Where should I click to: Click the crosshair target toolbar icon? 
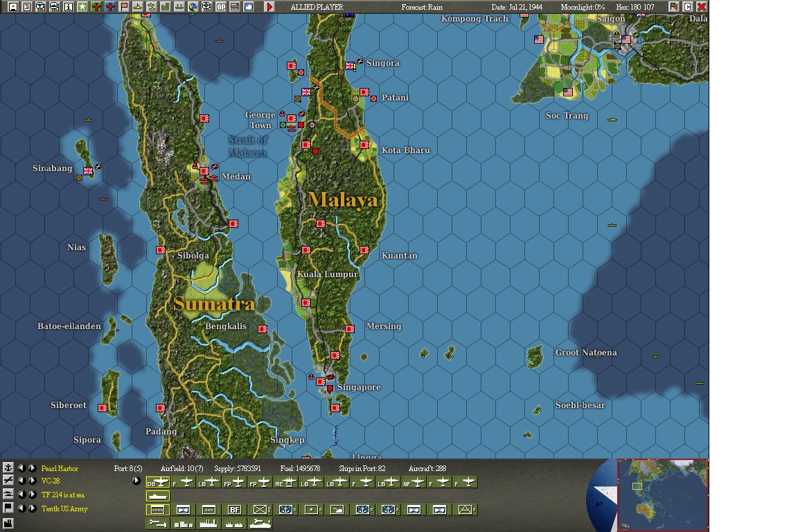(x=207, y=7)
